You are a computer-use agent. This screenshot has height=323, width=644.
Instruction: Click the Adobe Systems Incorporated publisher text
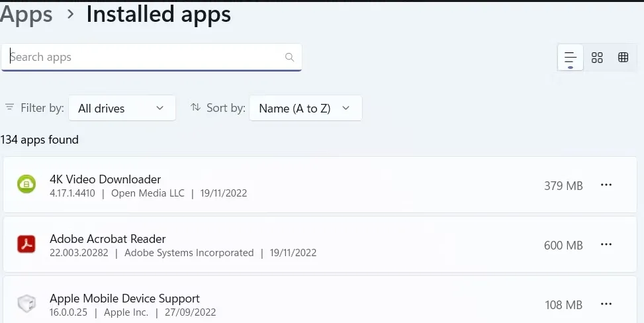point(189,253)
